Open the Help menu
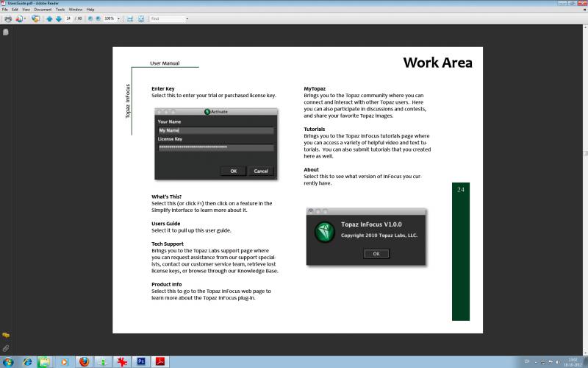 [90, 10]
